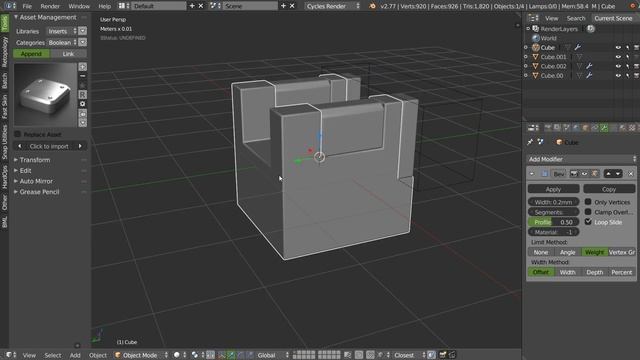Screen dimensions: 640x360
Task: Click the Append button
Action: (x=31, y=53)
